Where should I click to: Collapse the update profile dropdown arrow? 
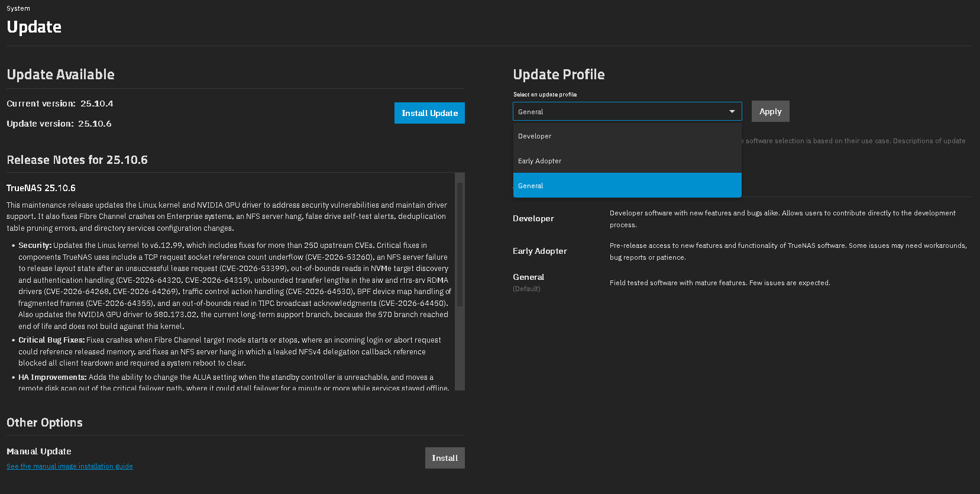(732, 111)
